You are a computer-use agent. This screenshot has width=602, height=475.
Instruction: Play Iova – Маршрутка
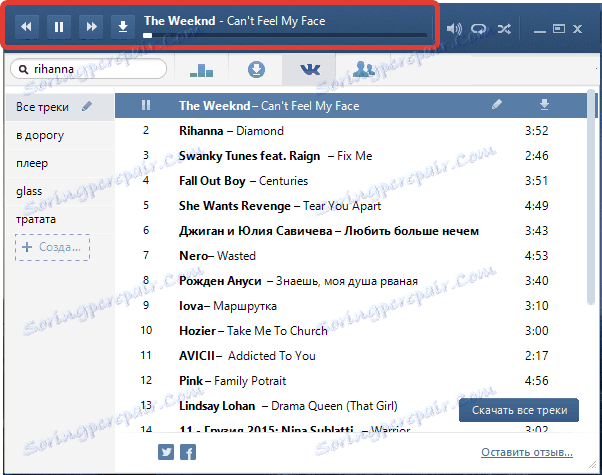pyautogui.click(x=351, y=306)
